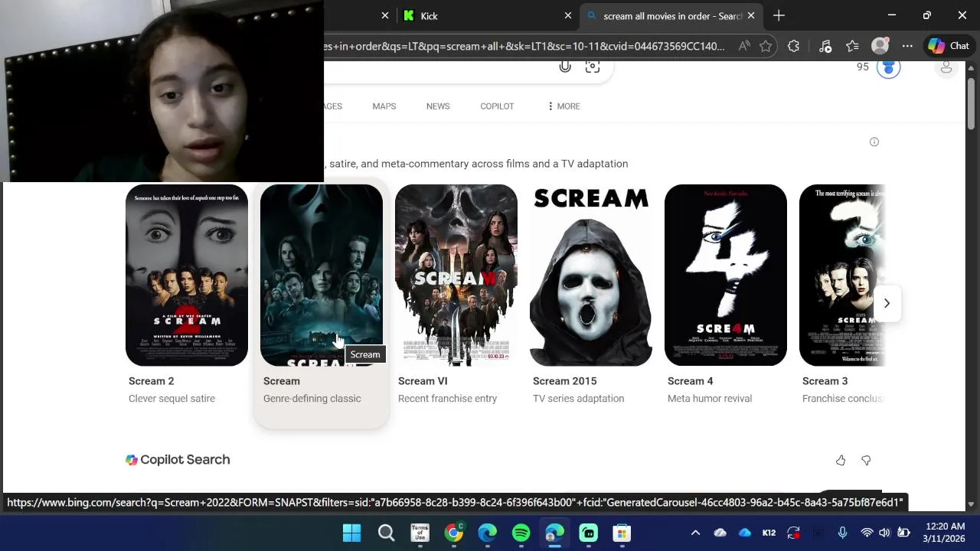The image size is (980, 551).
Task: Open the Scream 4 poster
Action: point(726,275)
